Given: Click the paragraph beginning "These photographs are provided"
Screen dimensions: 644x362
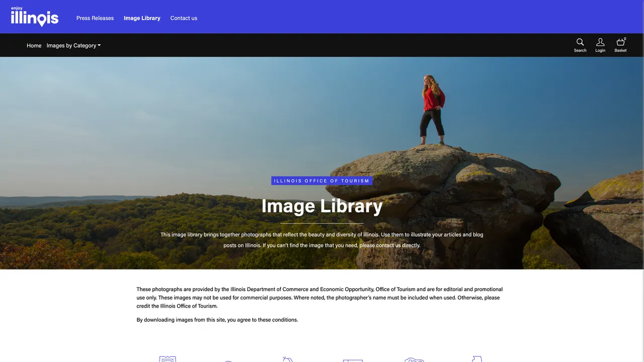Looking at the screenshot, I should tap(319, 298).
